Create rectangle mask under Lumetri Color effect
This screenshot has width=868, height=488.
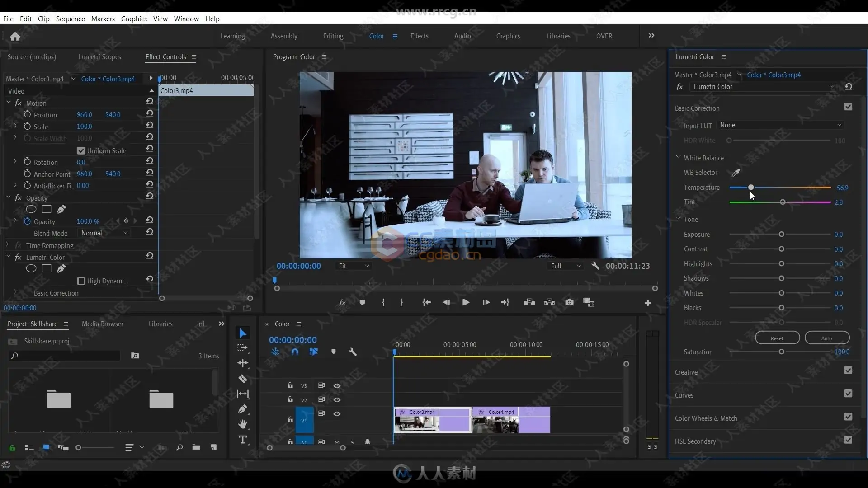47,268
